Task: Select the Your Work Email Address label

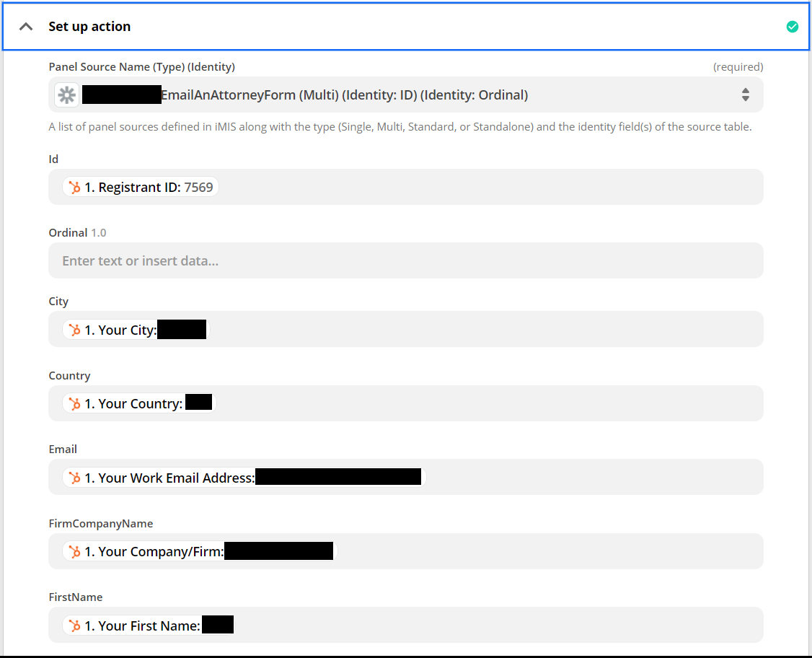Action: 169,478
